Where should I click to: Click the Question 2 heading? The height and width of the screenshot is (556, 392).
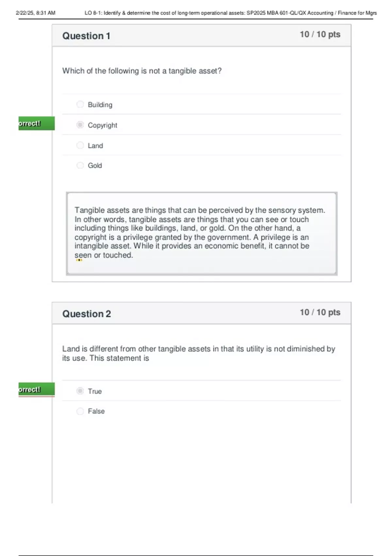coord(87,314)
